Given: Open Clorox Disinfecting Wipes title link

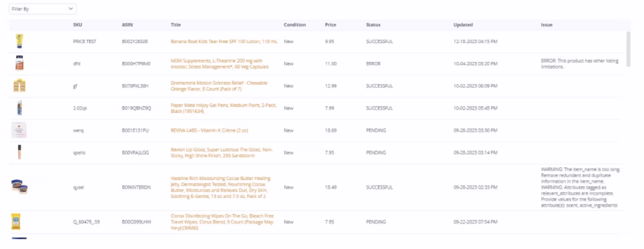Looking at the screenshot, I should click(x=222, y=222).
